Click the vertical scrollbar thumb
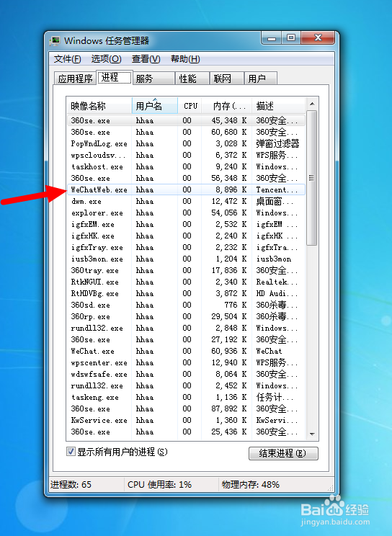This screenshot has height=536, width=392. 311,178
